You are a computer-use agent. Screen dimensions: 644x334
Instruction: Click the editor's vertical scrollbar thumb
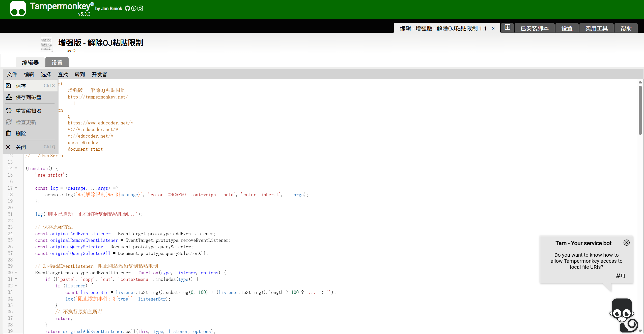point(640,110)
